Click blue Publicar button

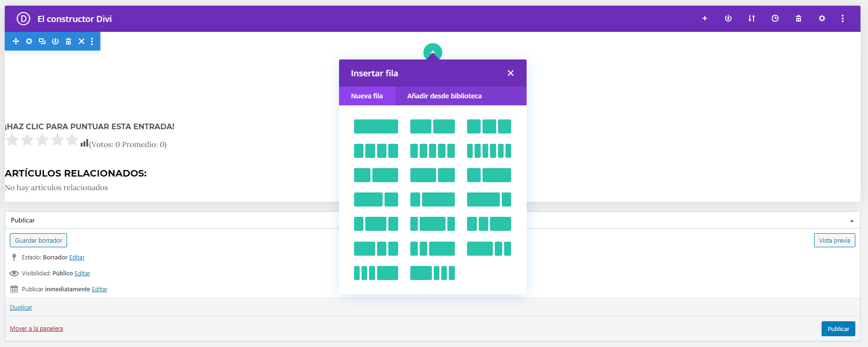point(838,329)
